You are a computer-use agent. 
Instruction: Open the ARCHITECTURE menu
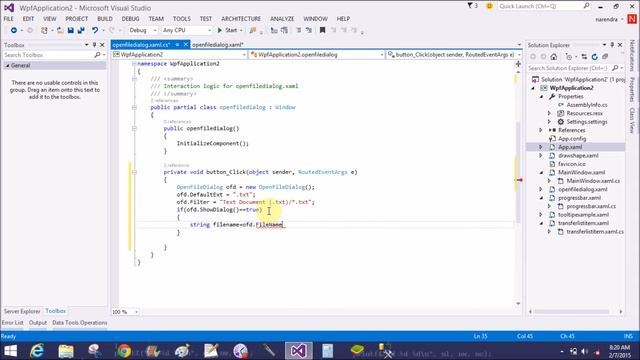pyautogui.click(x=241, y=19)
